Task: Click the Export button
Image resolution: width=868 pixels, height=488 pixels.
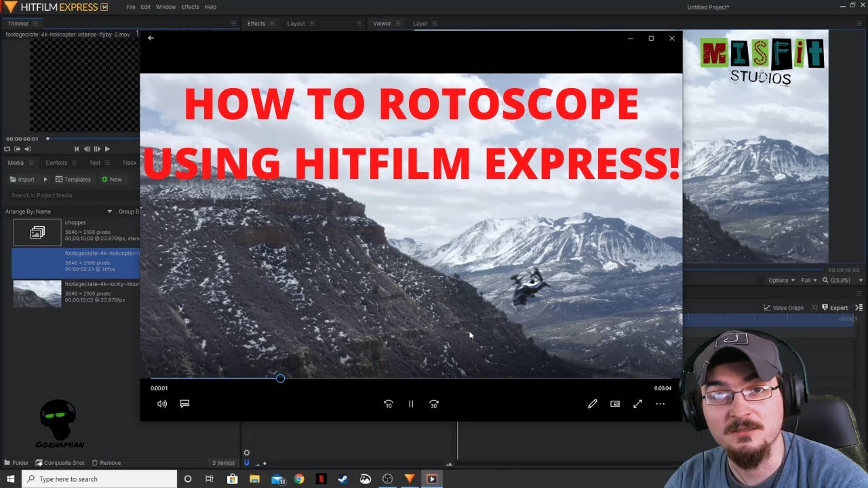Action: click(834, 308)
